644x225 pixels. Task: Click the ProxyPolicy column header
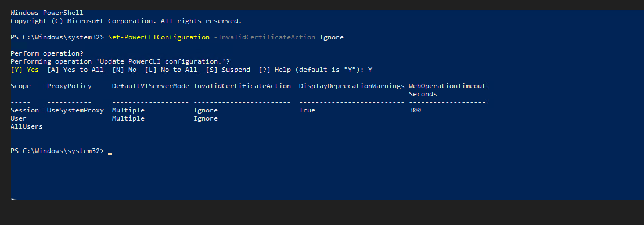pyautogui.click(x=70, y=86)
